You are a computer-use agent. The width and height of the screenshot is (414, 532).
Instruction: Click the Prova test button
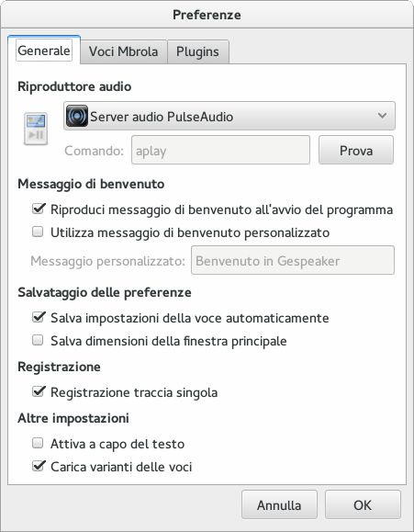click(x=356, y=150)
